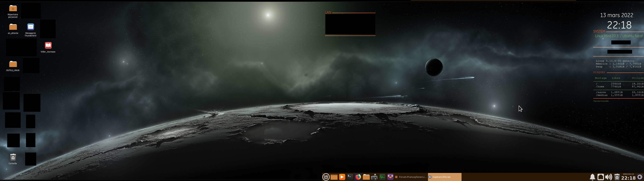The image size is (644, 181).
Task: Open the system monitor panel launcher
Action: tap(382, 177)
